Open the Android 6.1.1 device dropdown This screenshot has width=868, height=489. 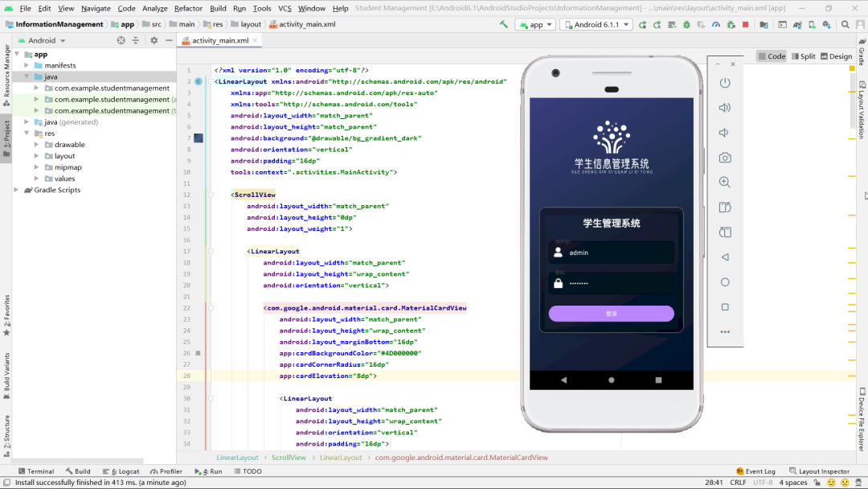pyautogui.click(x=595, y=25)
